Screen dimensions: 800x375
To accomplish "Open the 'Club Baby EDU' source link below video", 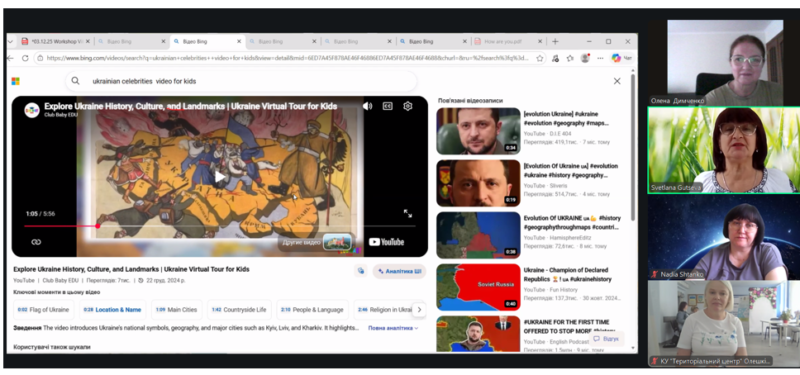I will pyautogui.click(x=60, y=281).
